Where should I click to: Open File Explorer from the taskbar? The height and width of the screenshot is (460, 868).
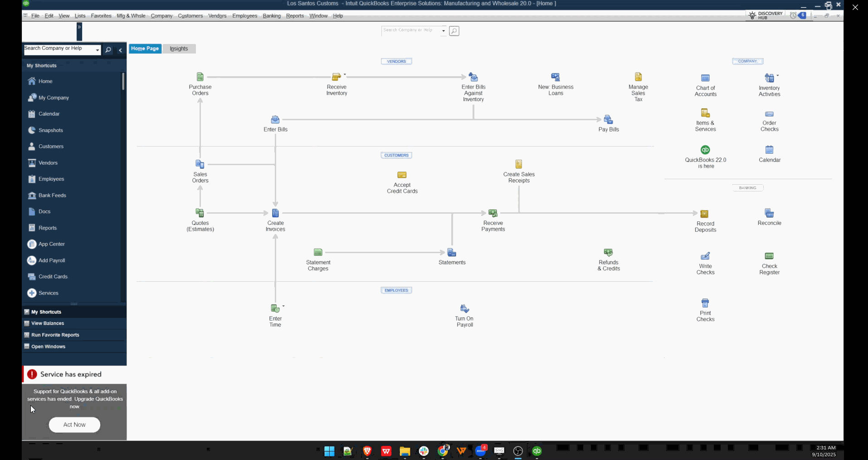coord(405,451)
